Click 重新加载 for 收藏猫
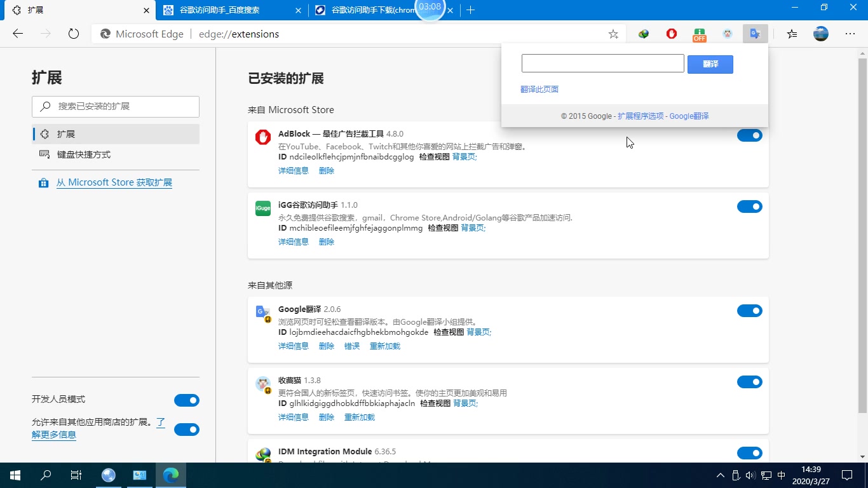This screenshot has height=488, width=868. coord(360,417)
